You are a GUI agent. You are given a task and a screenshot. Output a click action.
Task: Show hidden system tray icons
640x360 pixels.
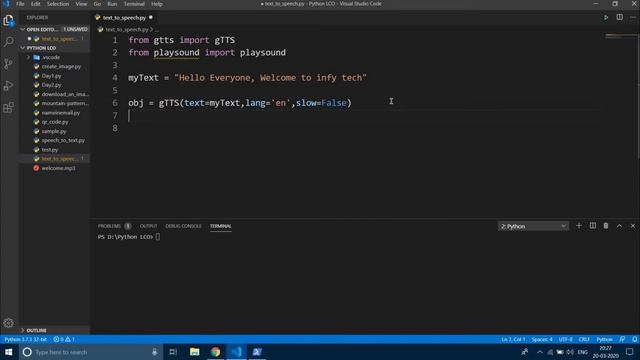point(540,352)
